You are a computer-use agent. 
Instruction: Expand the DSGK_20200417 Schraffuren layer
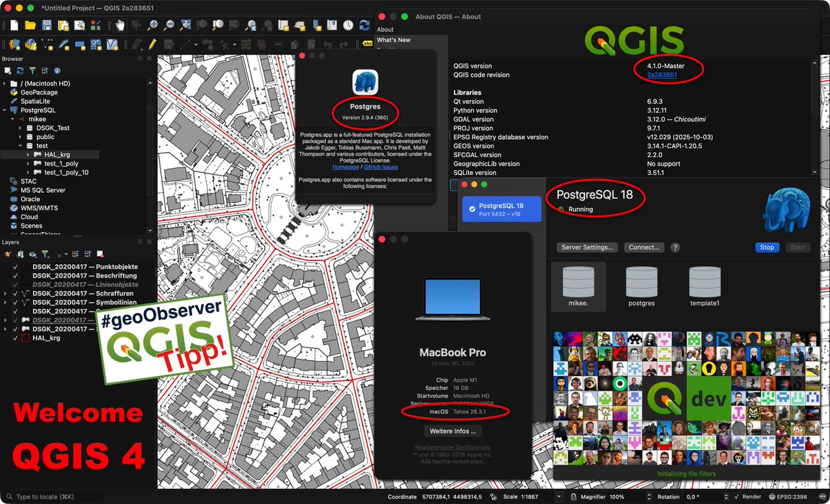click(x=6, y=294)
